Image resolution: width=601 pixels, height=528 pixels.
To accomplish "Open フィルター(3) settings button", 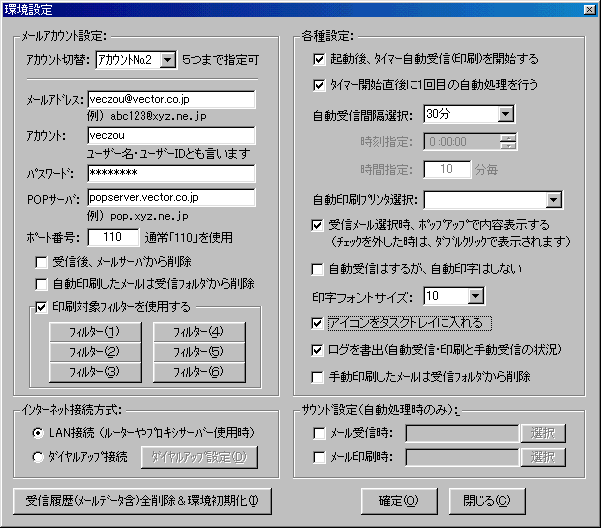I will pyautogui.click(x=95, y=372).
